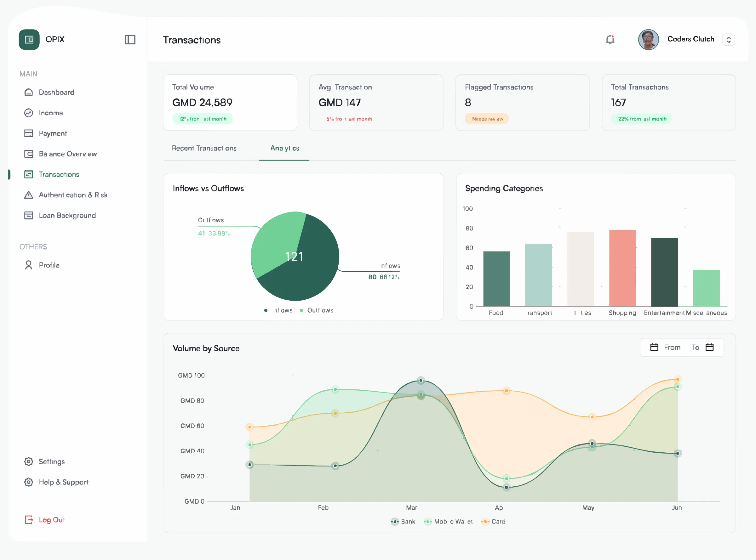Click the To calendar icon
Image resolution: width=756 pixels, height=560 pixels.
click(709, 348)
